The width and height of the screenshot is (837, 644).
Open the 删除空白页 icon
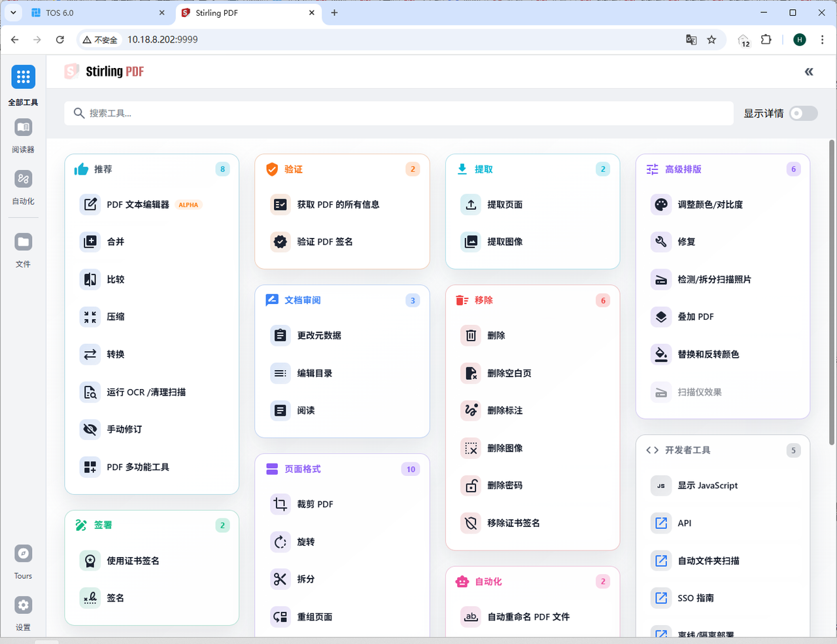[471, 373]
